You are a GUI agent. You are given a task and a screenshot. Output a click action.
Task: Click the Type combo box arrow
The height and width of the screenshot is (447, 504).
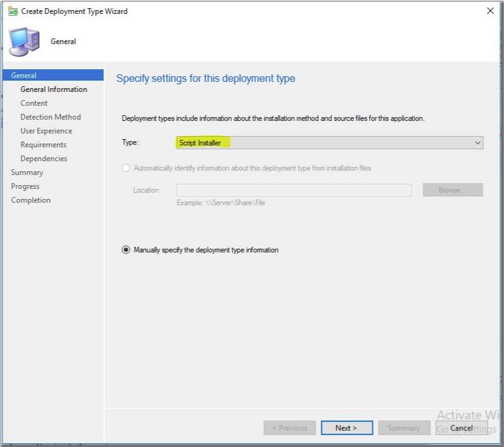[x=478, y=142]
